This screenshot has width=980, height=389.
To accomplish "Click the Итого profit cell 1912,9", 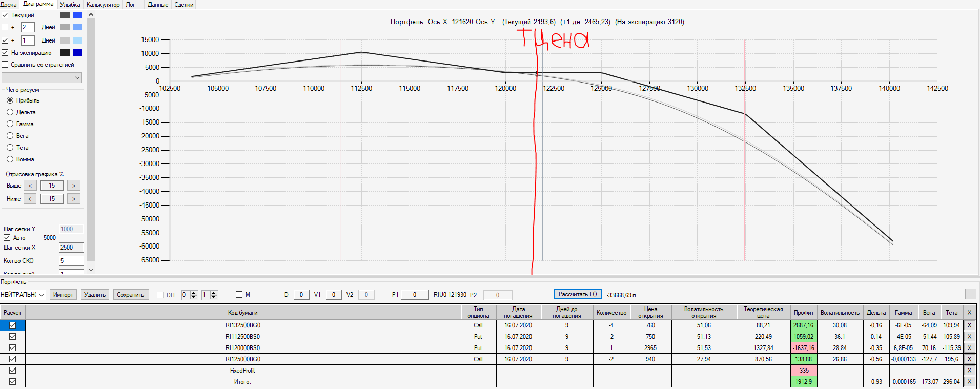I will (804, 382).
